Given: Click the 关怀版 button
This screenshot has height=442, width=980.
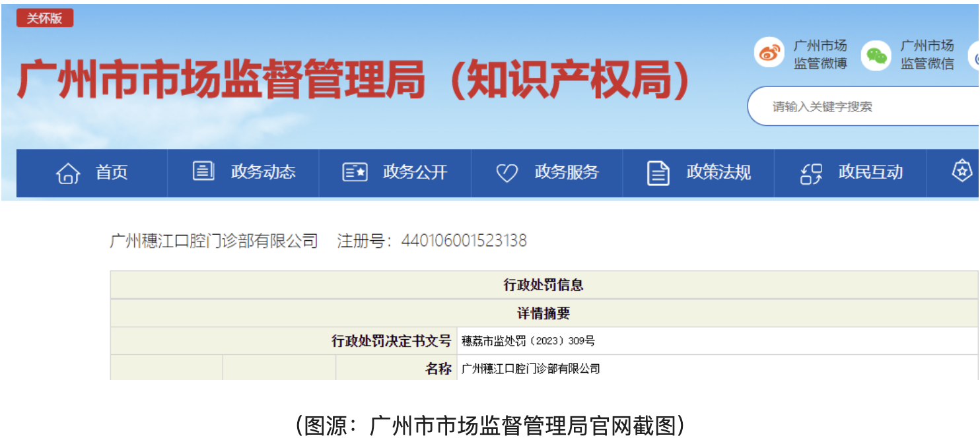Looking at the screenshot, I should [x=44, y=17].
